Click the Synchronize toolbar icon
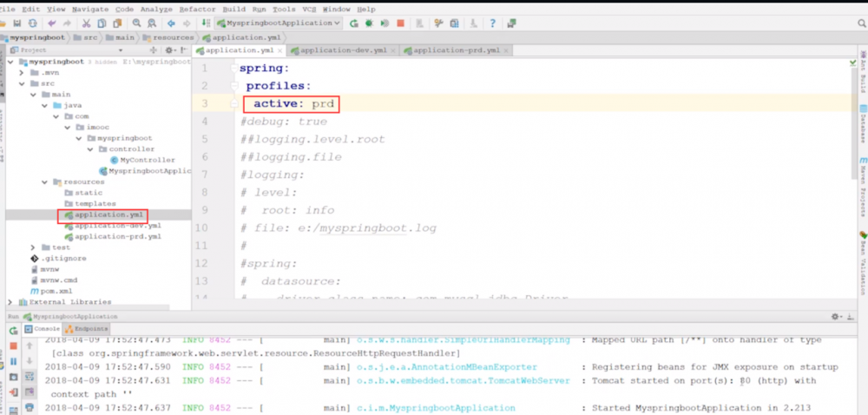This screenshot has height=415, width=868. [33, 23]
